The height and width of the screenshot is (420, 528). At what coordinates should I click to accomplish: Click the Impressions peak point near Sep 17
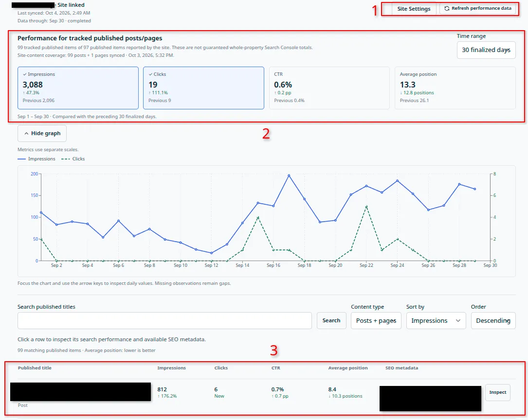coord(289,175)
